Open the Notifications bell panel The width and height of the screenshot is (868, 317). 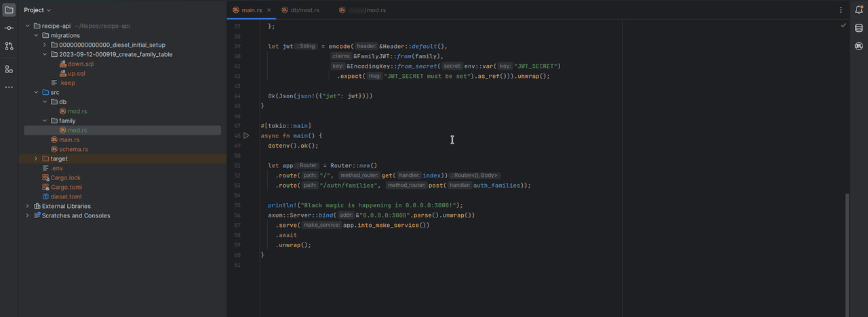click(859, 10)
